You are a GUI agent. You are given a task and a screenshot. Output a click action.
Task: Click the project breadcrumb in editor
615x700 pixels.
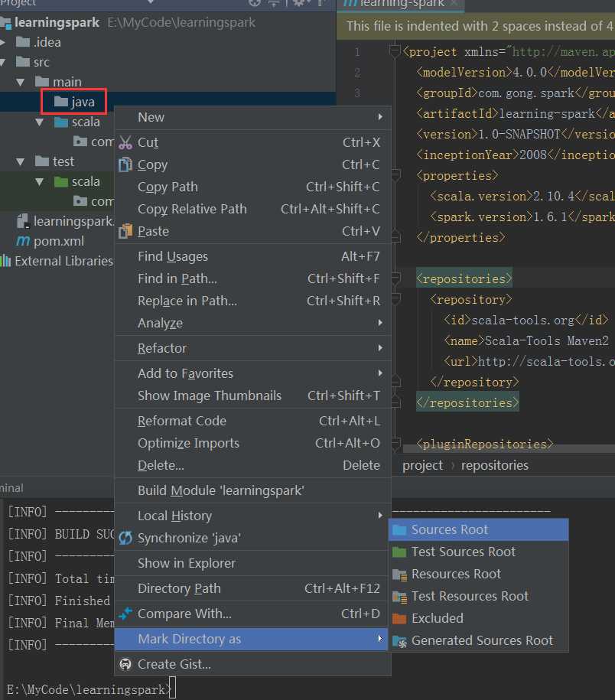tap(423, 466)
